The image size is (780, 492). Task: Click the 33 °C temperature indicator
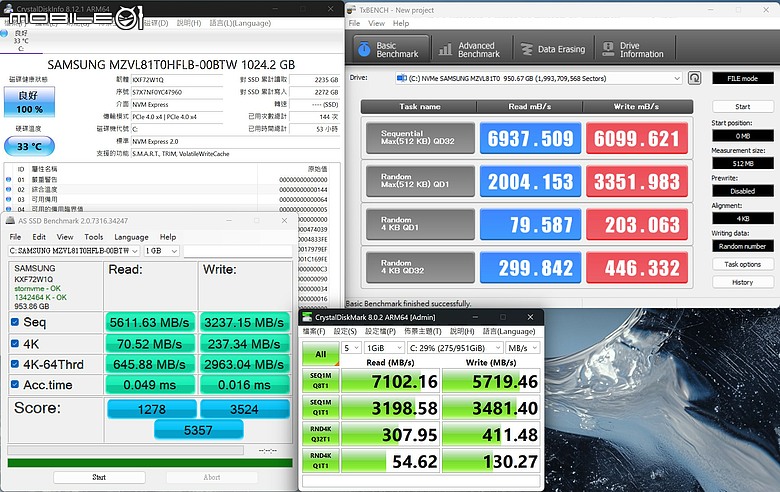[x=29, y=146]
